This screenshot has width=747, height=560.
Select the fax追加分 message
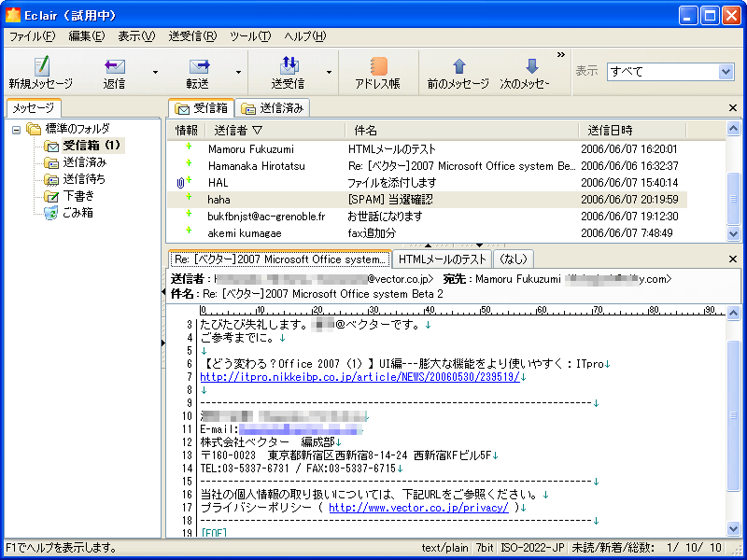pyautogui.click(x=428, y=233)
